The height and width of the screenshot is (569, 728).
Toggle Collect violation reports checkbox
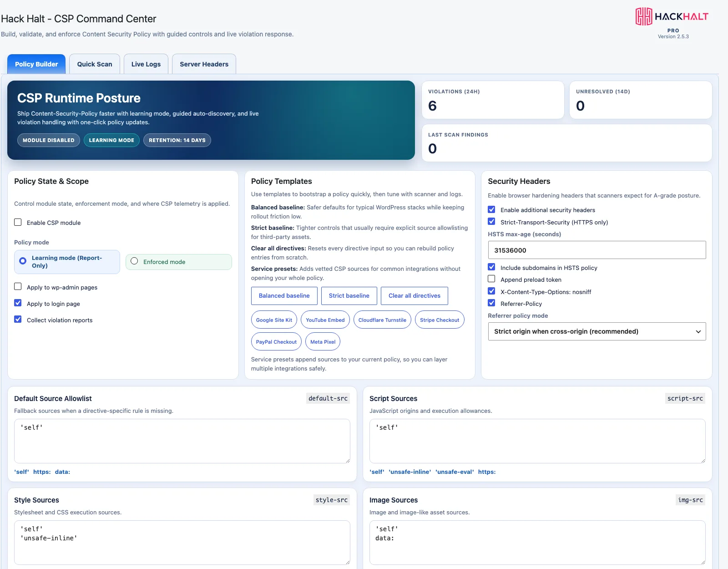[x=18, y=320]
